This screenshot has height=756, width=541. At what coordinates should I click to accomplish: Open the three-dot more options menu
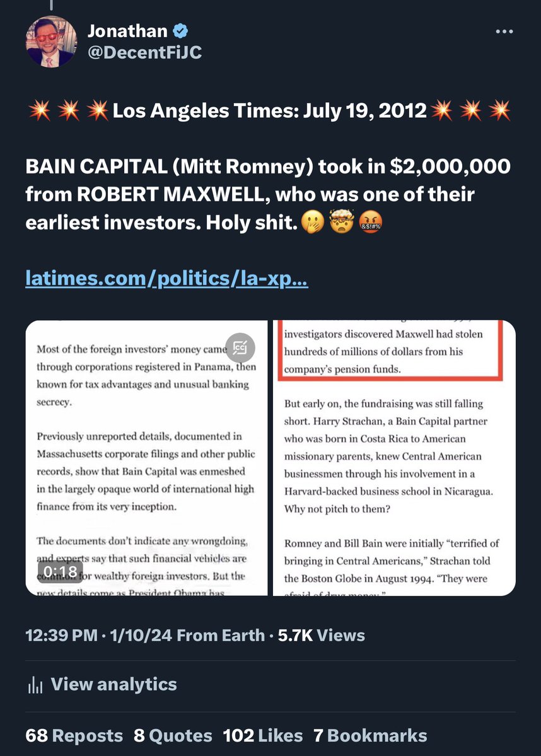[504, 32]
